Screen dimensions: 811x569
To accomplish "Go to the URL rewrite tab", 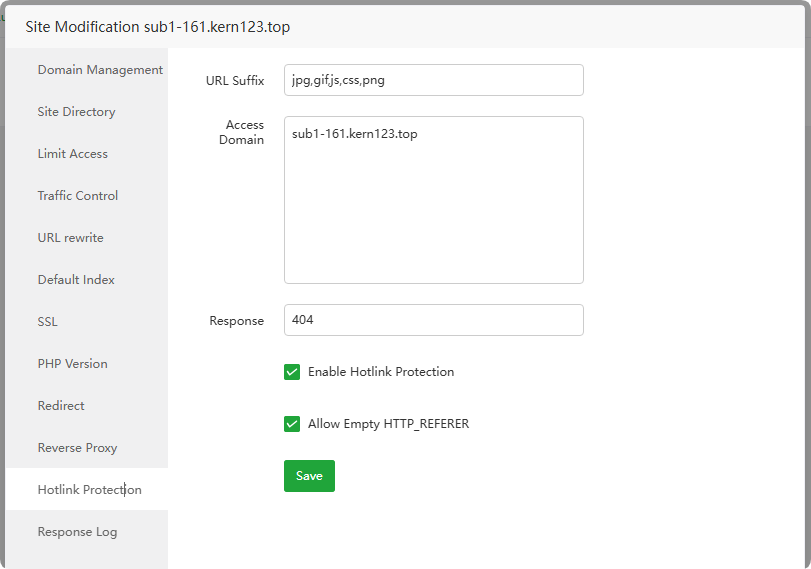I will [71, 238].
